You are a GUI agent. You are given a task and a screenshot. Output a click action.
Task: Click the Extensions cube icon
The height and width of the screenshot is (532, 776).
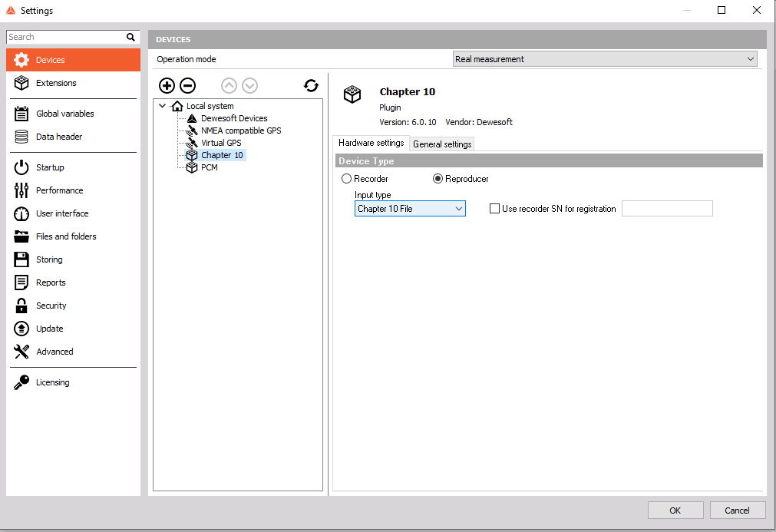(x=21, y=83)
